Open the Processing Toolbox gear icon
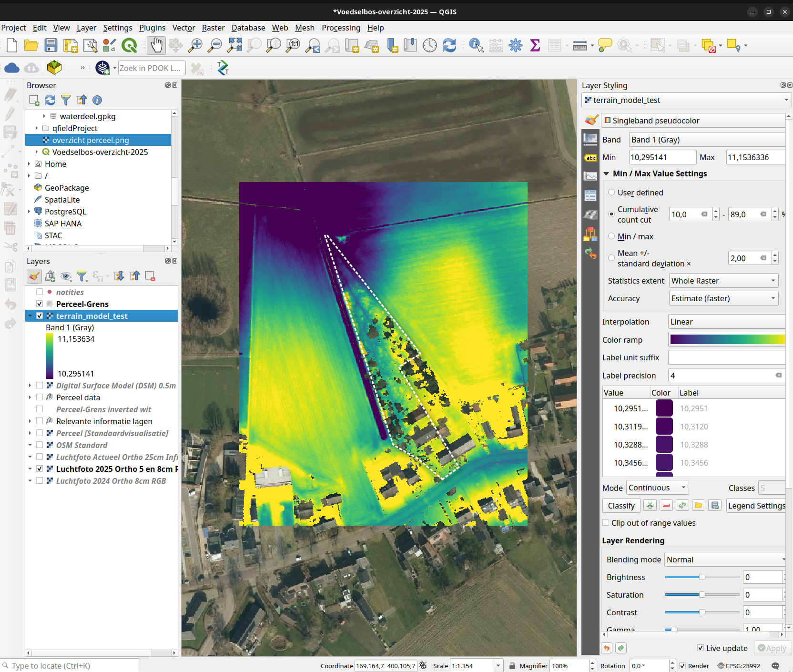The height and width of the screenshot is (672, 793). (516, 46)
